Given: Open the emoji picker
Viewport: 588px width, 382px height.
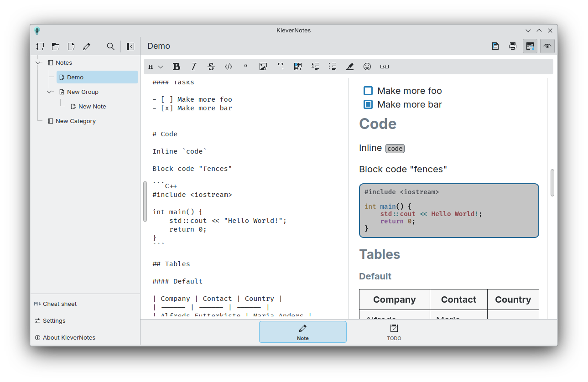Looking at the screenshot, I should click(x=367, y=67).
